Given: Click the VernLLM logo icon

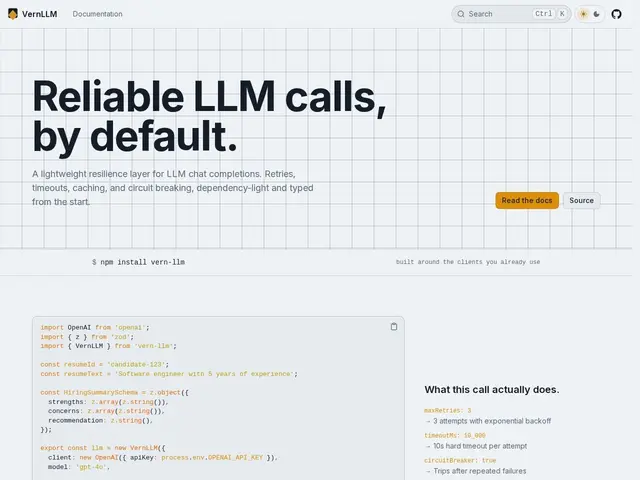Looking at the screenshot, I should [x=13, y=14].
